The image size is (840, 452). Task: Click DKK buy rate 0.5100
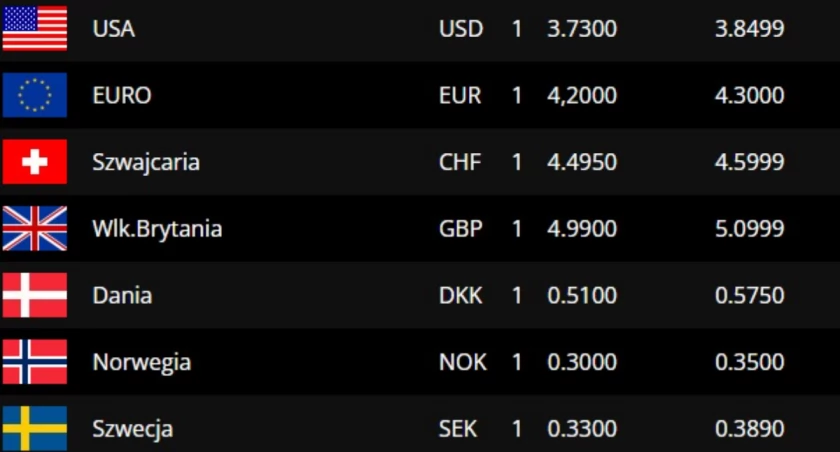point(582,296)
